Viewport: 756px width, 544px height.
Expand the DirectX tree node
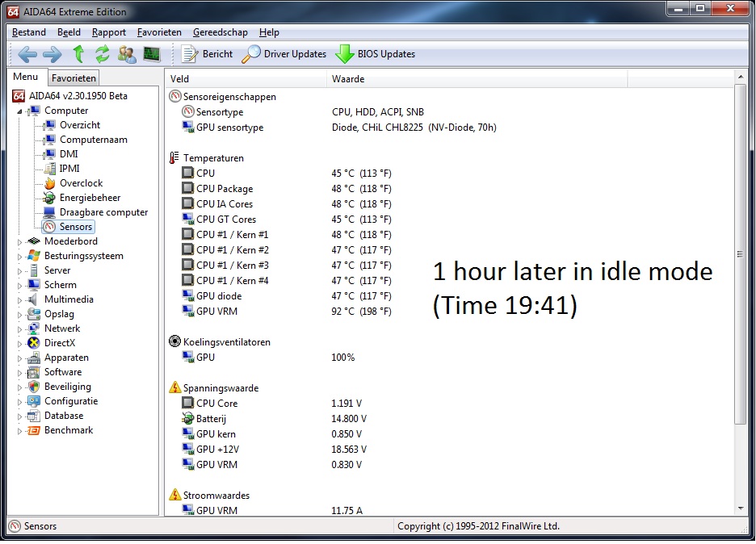point(19,344)
